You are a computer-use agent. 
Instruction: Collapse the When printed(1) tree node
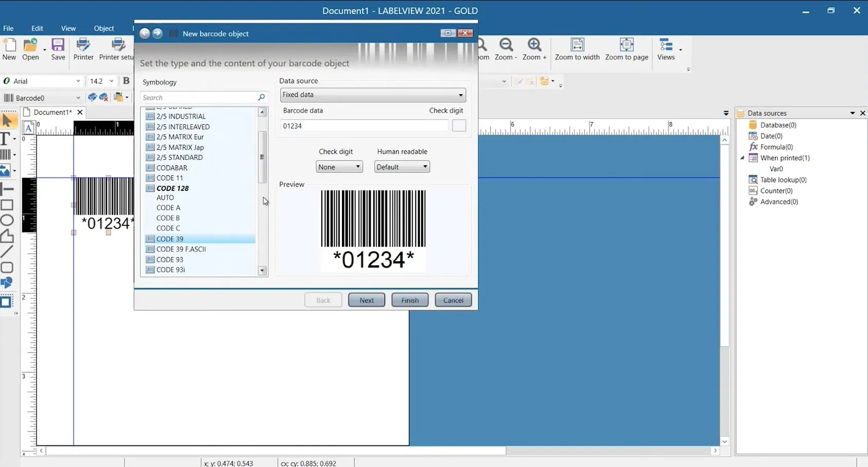click(x=743, y=158)
